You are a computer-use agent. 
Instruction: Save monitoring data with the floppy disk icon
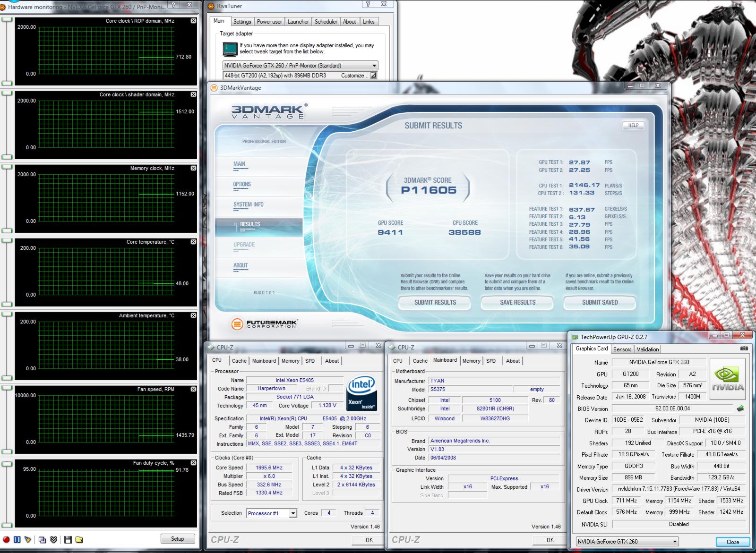[68, 539]
